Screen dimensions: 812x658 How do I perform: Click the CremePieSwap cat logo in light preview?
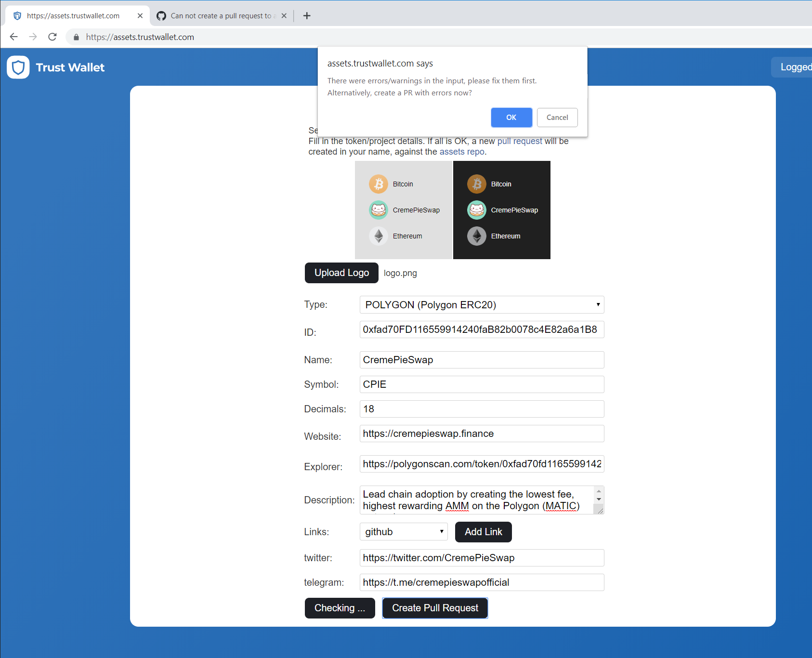[x=379, y=210]
